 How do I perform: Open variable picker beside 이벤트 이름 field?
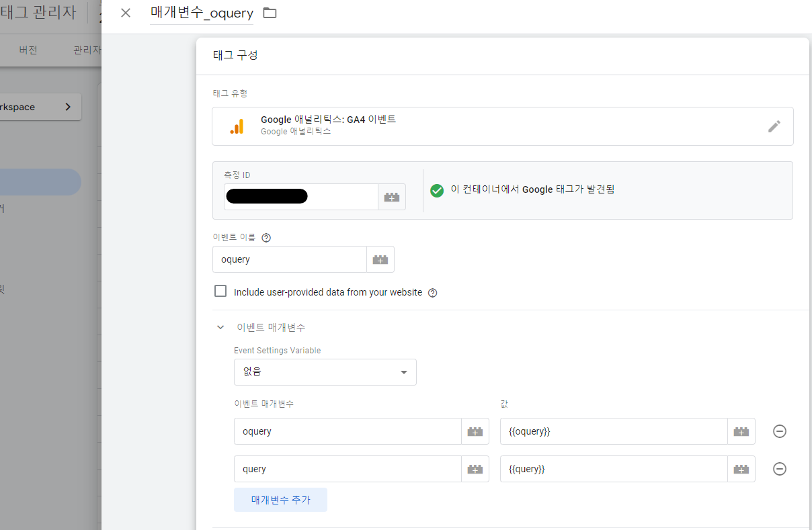[x=380, y=259]
